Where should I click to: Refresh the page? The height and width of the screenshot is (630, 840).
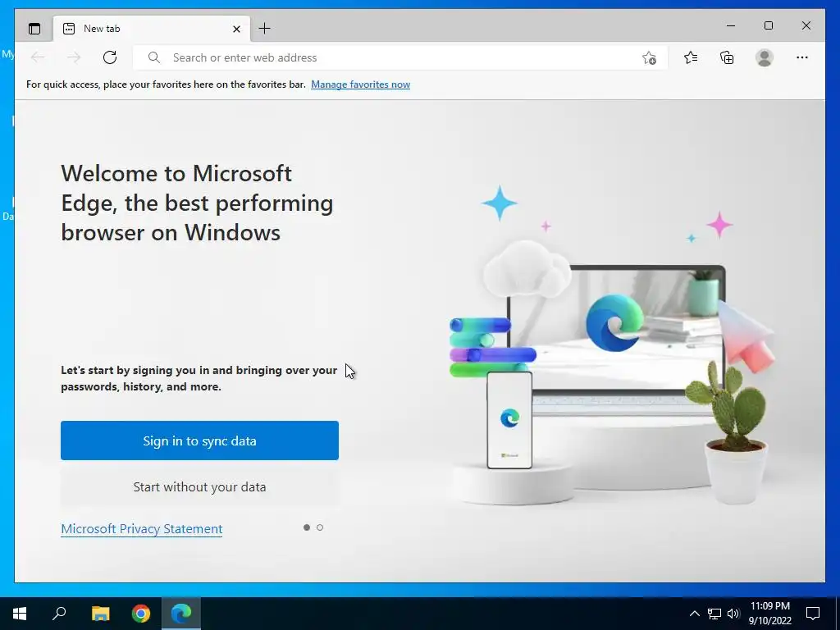point(110,57)
